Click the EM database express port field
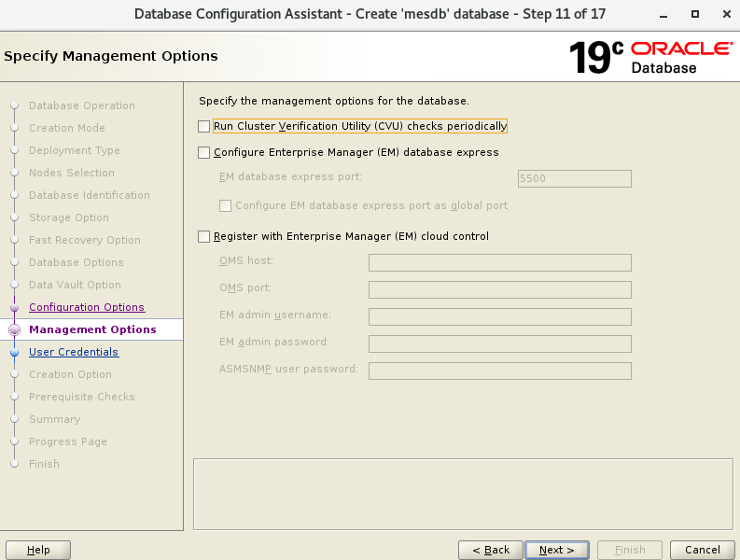The image size is (740, 560). pos(574,179)
